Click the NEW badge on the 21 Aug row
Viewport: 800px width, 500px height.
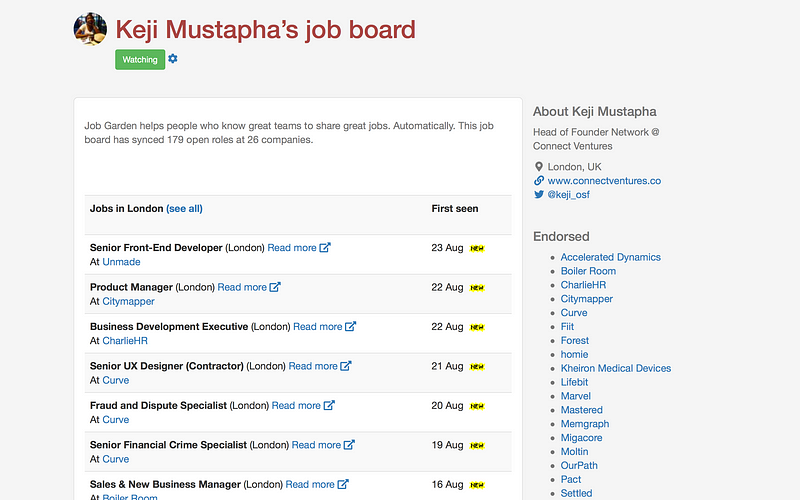(x=477, y=367)
